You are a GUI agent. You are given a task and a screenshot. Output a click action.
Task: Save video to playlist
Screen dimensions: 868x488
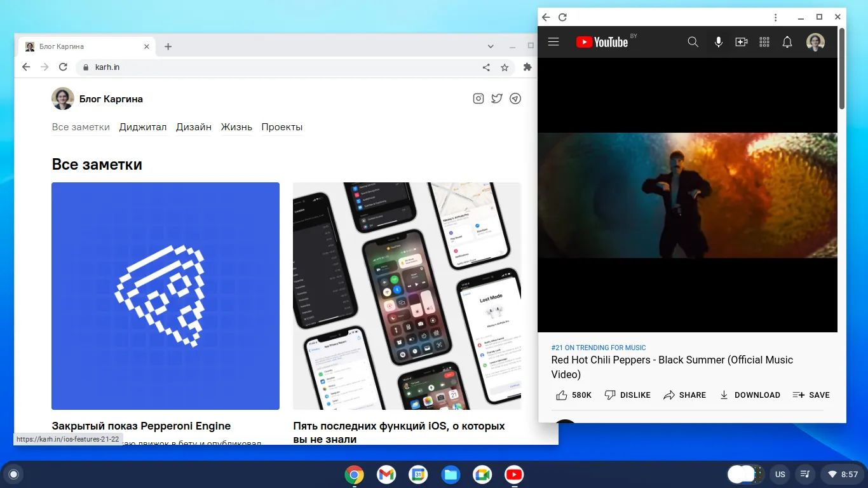(811, 395)
